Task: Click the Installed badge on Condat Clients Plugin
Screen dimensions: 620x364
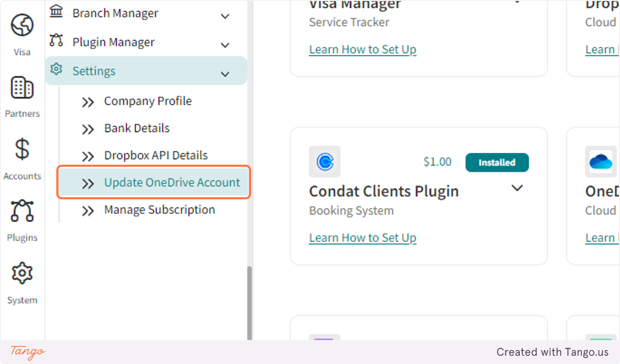Action: pyautogui.click(x=497, y=162)
